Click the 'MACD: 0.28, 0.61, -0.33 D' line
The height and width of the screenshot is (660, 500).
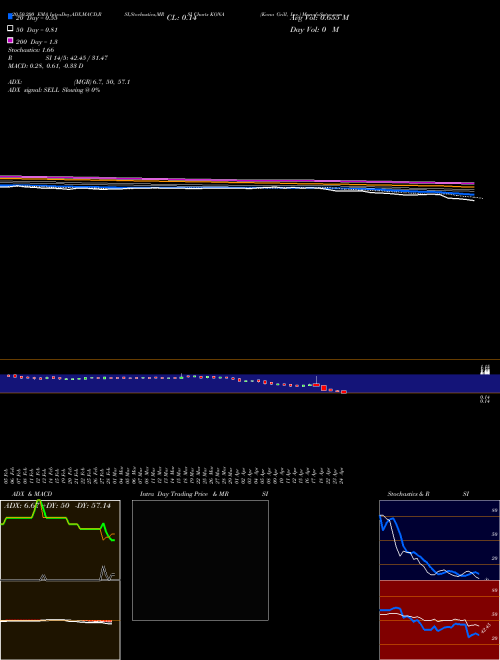click(45, 66)
